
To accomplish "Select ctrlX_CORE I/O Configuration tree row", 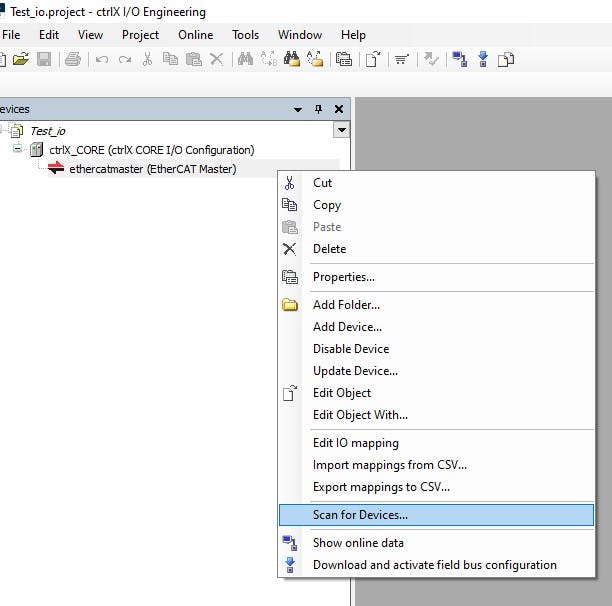I will 152,150.
